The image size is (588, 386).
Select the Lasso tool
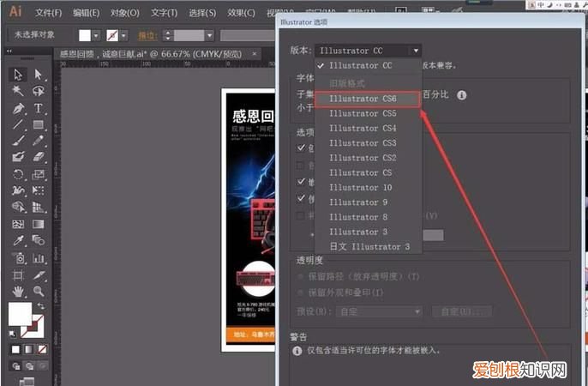point(39,91)
